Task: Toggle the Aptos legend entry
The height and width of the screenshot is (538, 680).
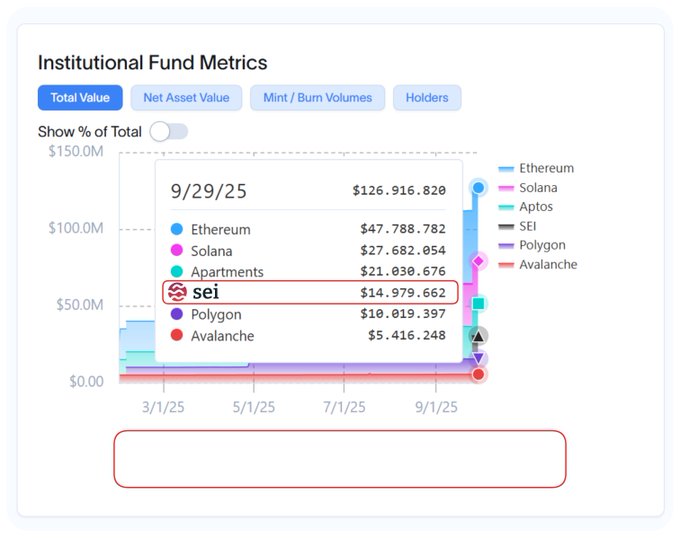Action: 526,207
